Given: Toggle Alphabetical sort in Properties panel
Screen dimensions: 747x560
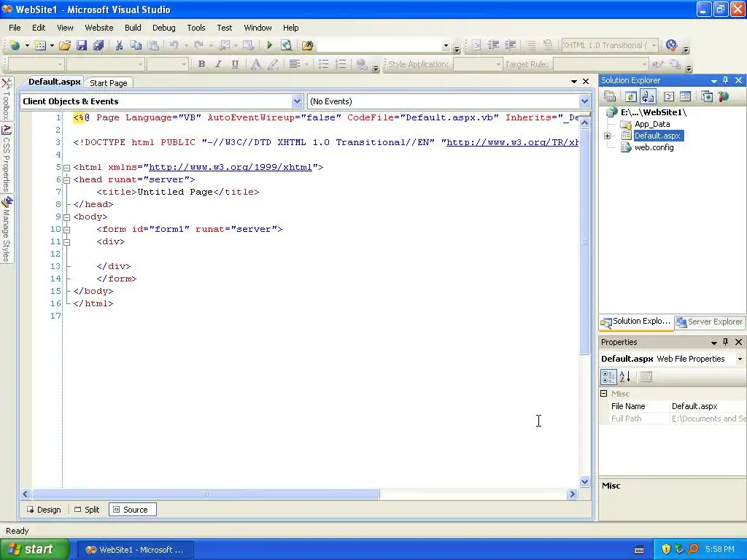Looking at the screenshot, I should pyautogui.click(x=625, y=377).
